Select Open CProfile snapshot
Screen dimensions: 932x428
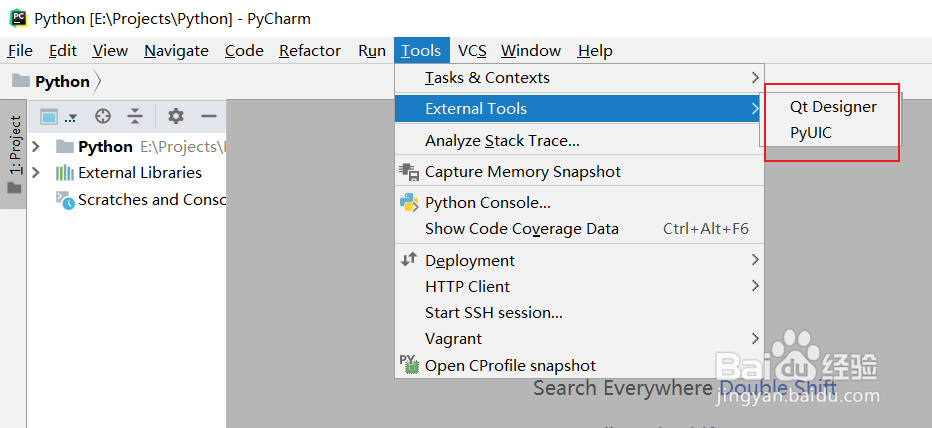[579, 366]
